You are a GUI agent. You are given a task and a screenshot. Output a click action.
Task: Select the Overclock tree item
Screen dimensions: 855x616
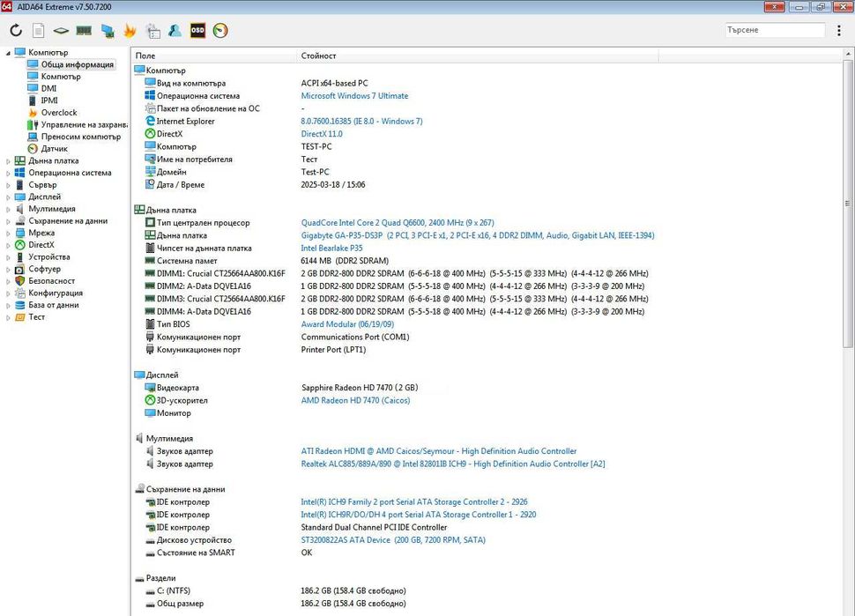(59, 112)
